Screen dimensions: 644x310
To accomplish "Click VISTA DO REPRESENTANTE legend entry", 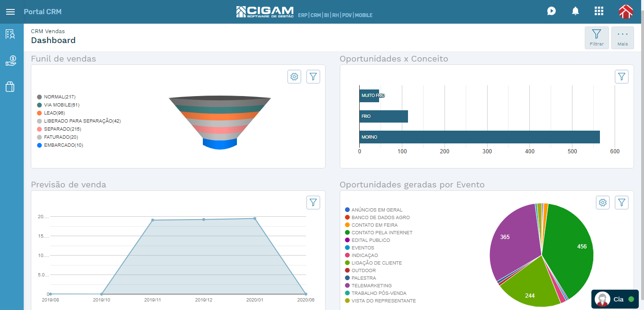I will point(381,301).
